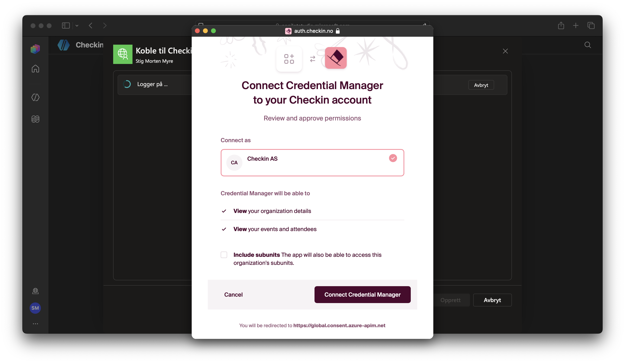Click Connect Credential Manager button
The width and height of the screenshot is (625, 364).
click(362, 294)
